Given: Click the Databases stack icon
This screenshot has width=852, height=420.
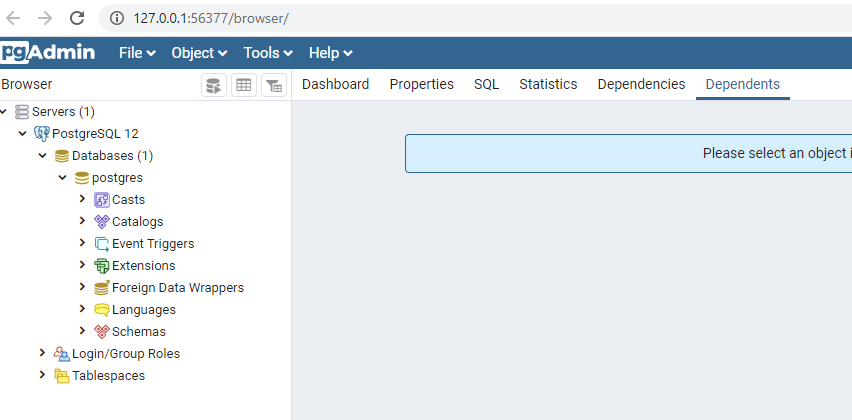Looking at the screenshot, I should click(x=62, y=156).
